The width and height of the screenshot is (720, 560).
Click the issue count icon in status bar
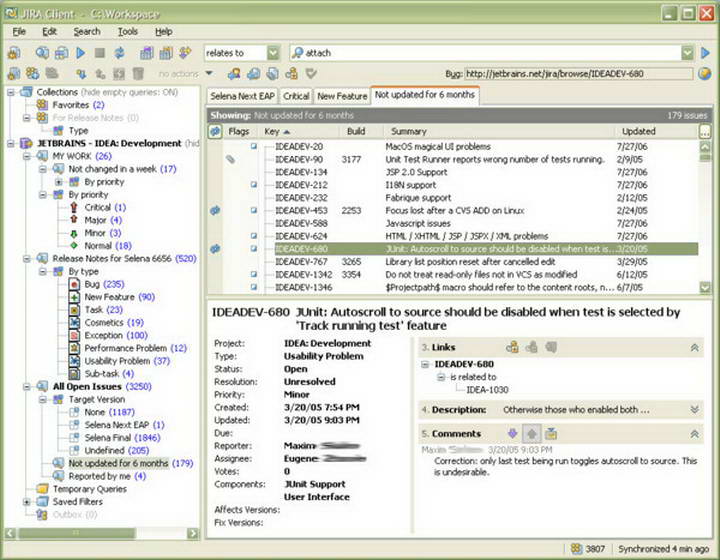pyautogui.click(x=576, y=549)
